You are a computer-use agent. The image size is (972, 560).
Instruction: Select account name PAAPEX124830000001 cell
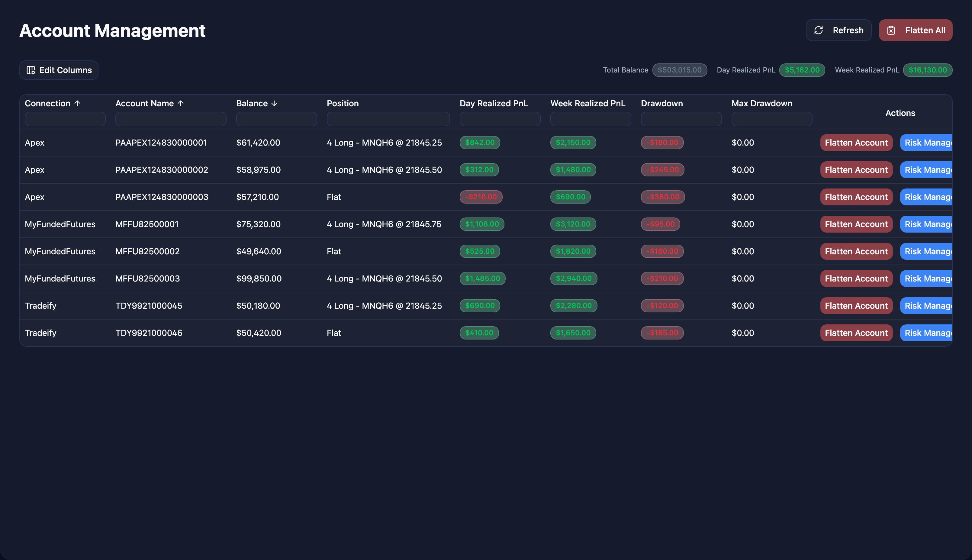pos(161,143)
